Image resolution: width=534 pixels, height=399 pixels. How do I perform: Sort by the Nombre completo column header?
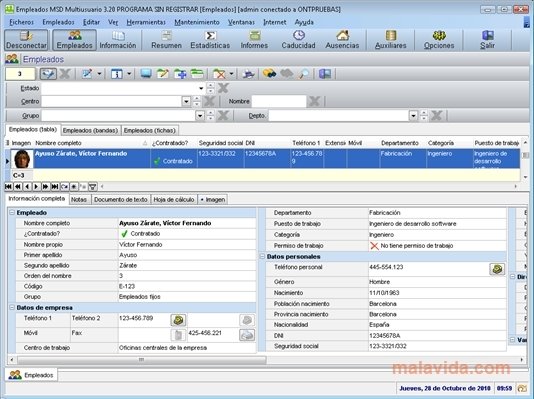(x=91, y=143)
